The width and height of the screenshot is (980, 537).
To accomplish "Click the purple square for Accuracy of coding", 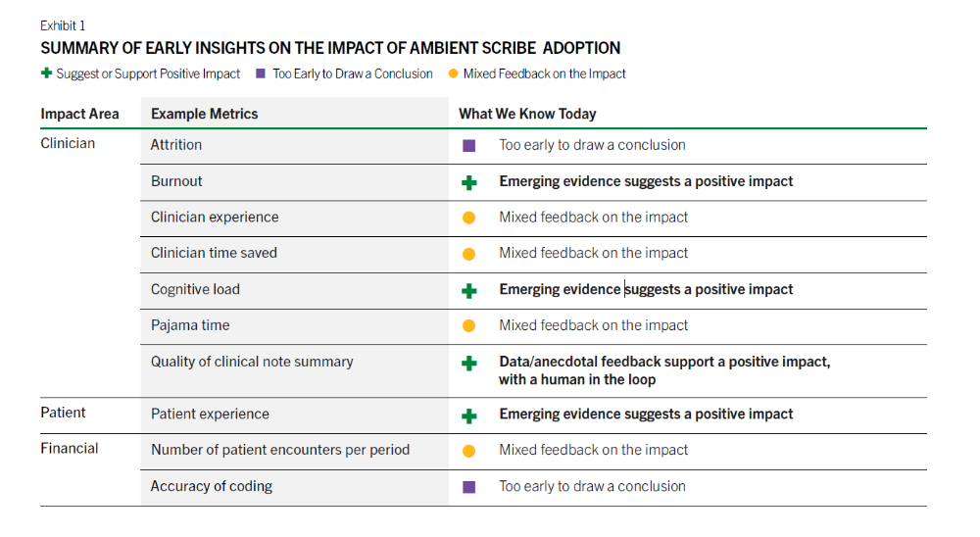I will 468,487.
